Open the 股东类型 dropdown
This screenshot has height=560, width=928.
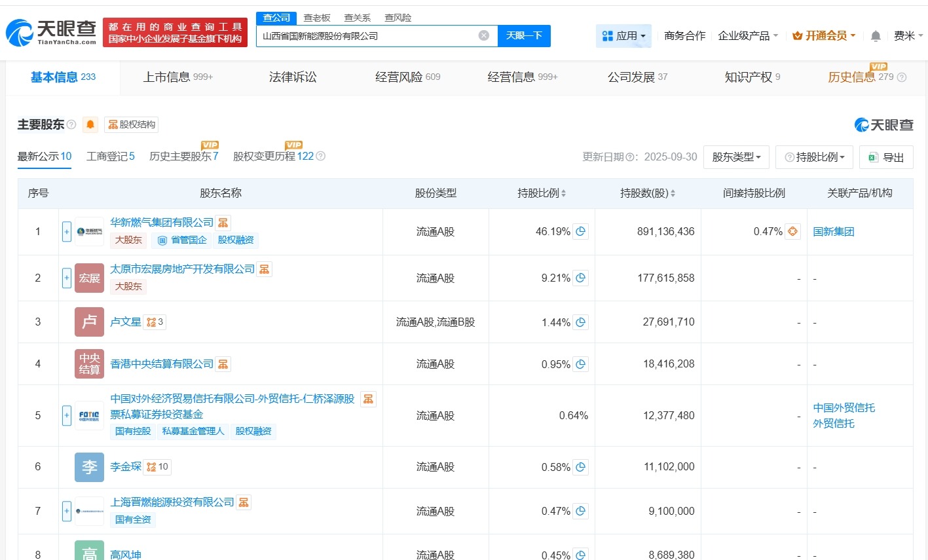click(x=736, y=157)
